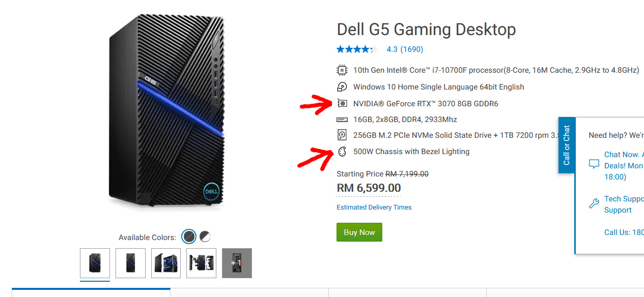Click the Chat Now speech bubble icon

[x=594, y=164]
